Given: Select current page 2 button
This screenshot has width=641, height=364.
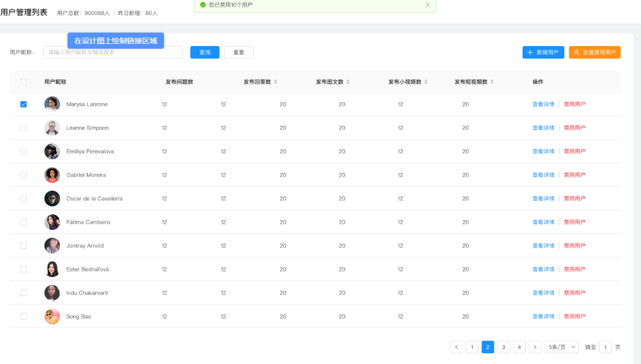Looking at the screenshot, I should coord(488,347).
